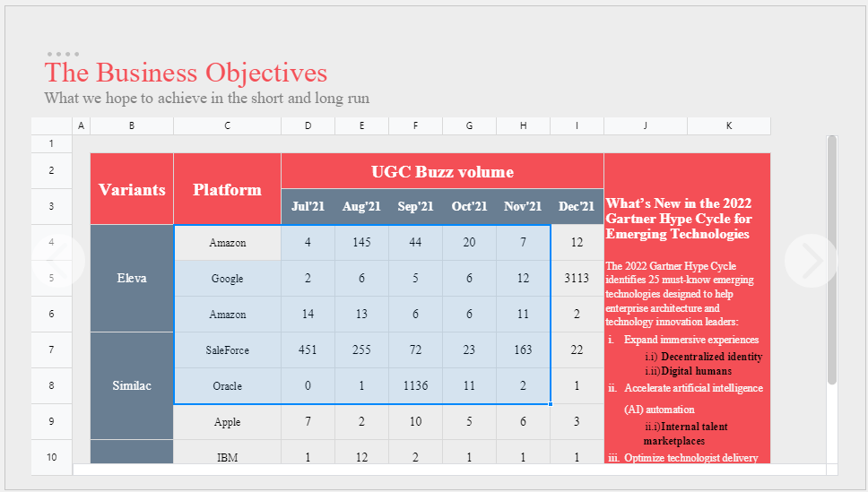Click the cell with value 451
The image size is (868, 492).
point(308,350)
